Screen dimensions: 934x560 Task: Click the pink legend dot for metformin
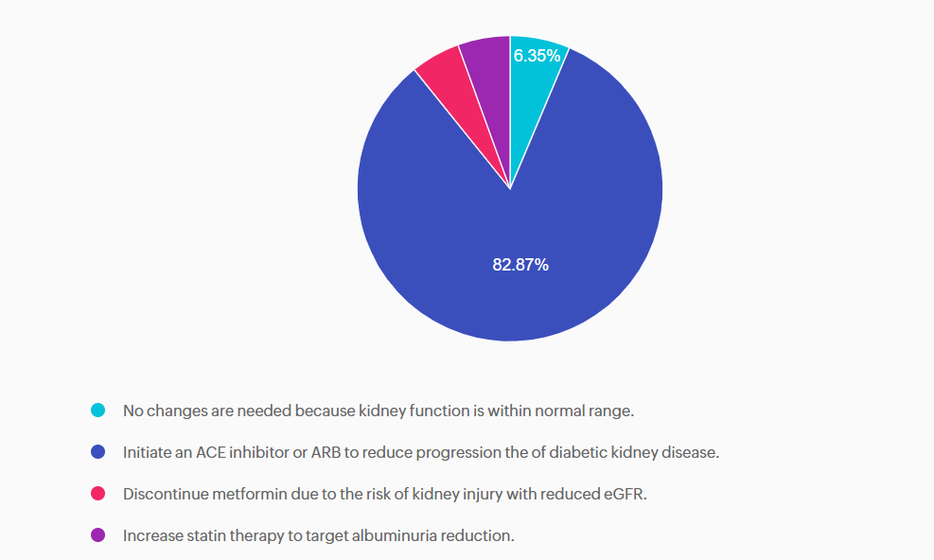(x=97, y=494)
